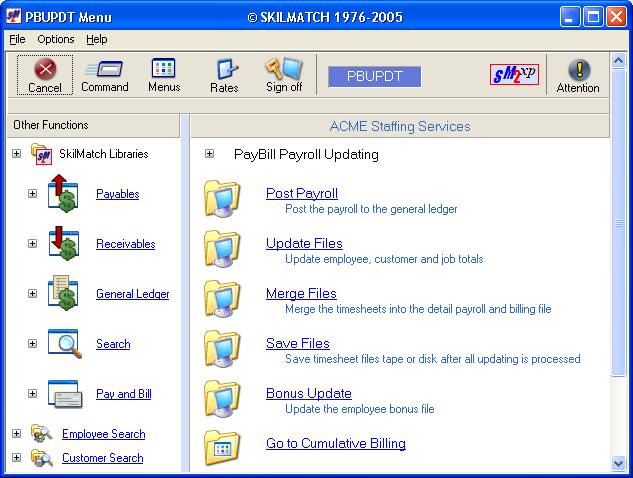Click 'Update employee, customer and job totals' text
This screenshot has width=633, height=478.
(384, 259)
